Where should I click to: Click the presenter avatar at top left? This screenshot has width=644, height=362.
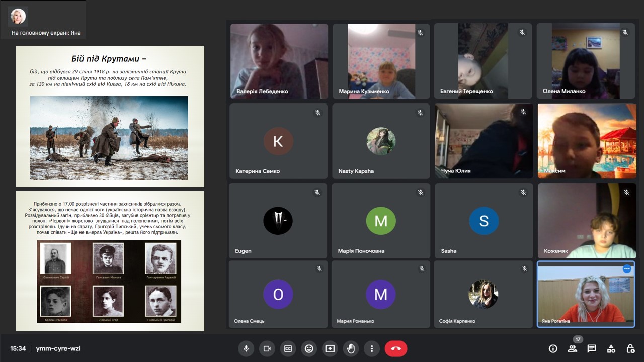pyautogui.click(x=18, y=16)
